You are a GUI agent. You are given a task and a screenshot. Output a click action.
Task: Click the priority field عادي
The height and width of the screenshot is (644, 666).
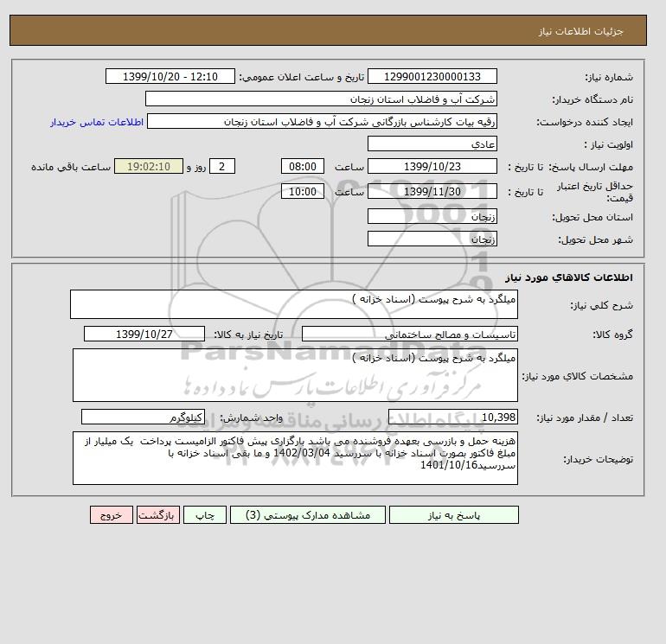[432, 143]
